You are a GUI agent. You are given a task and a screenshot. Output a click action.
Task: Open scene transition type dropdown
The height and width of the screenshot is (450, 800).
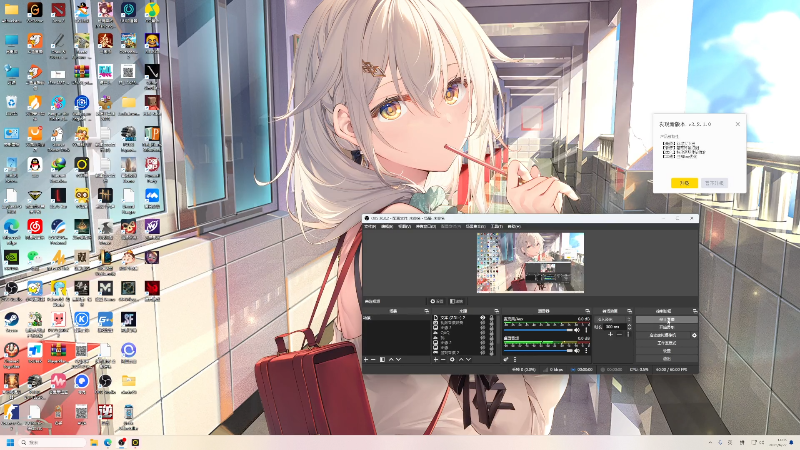tap(613, 319)
